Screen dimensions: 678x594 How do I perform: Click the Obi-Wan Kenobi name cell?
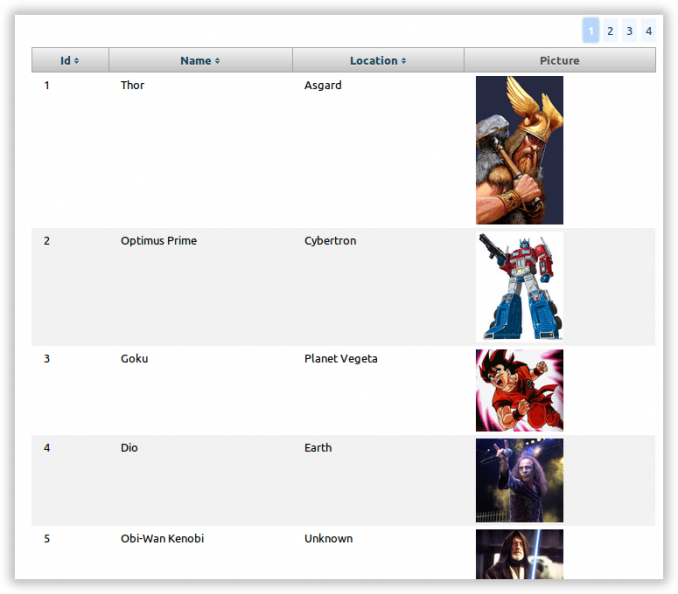click(x=162, y=539)
